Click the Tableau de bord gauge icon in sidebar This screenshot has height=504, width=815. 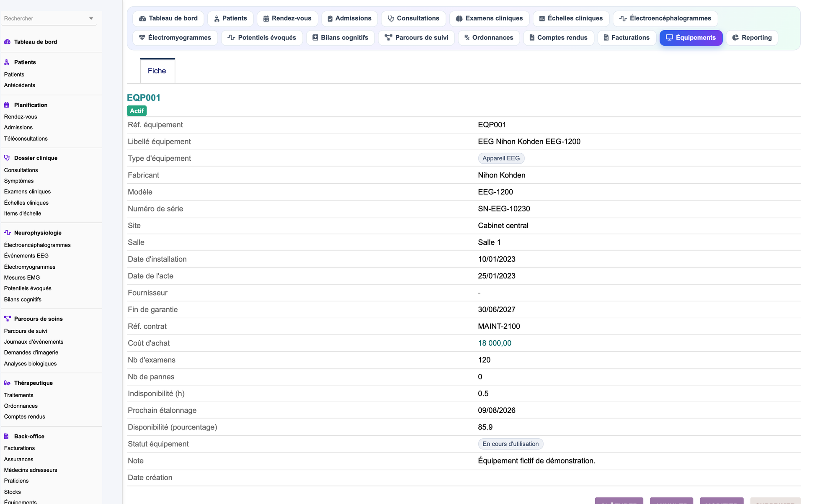click(x=7, y=42)
